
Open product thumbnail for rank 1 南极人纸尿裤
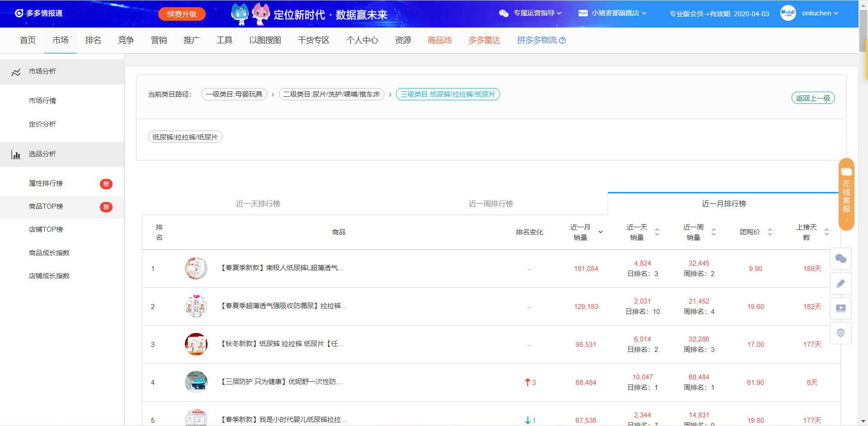coord(196,268)
